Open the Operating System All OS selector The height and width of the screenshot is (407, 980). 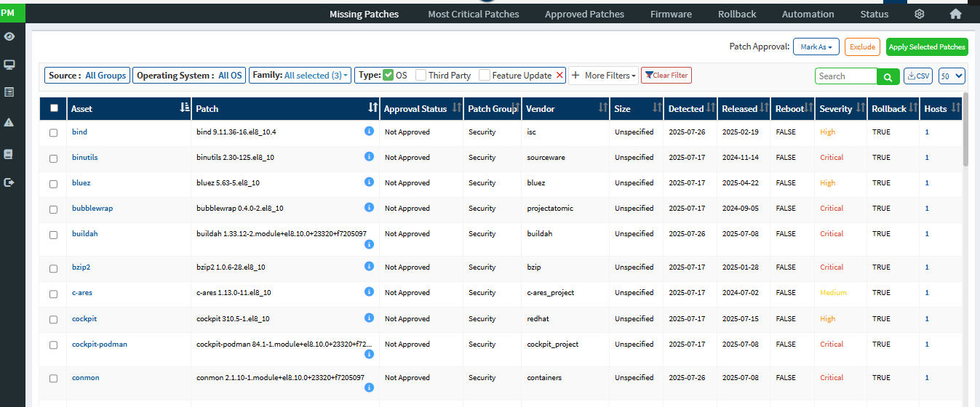[189, 75]
